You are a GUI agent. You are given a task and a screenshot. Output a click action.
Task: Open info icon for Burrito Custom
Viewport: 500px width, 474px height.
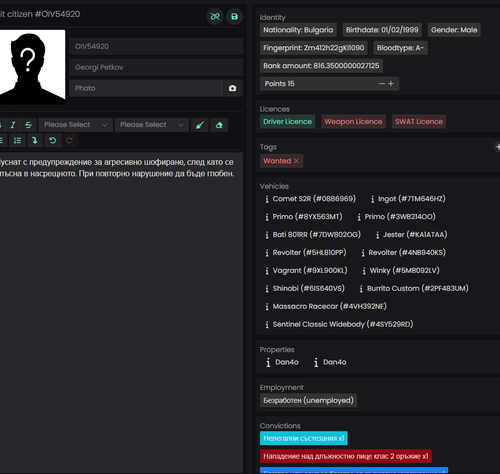(x=361, y=289)
